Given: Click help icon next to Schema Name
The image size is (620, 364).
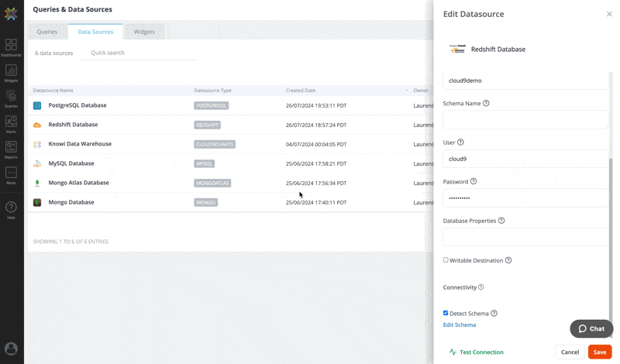Looking at the screenshot, I should (486, 103).
